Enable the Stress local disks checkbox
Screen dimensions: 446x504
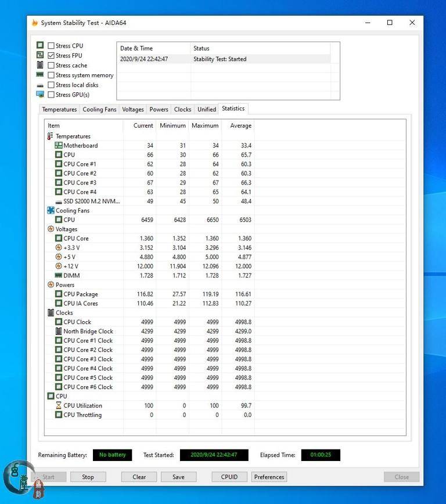point(51,85)
